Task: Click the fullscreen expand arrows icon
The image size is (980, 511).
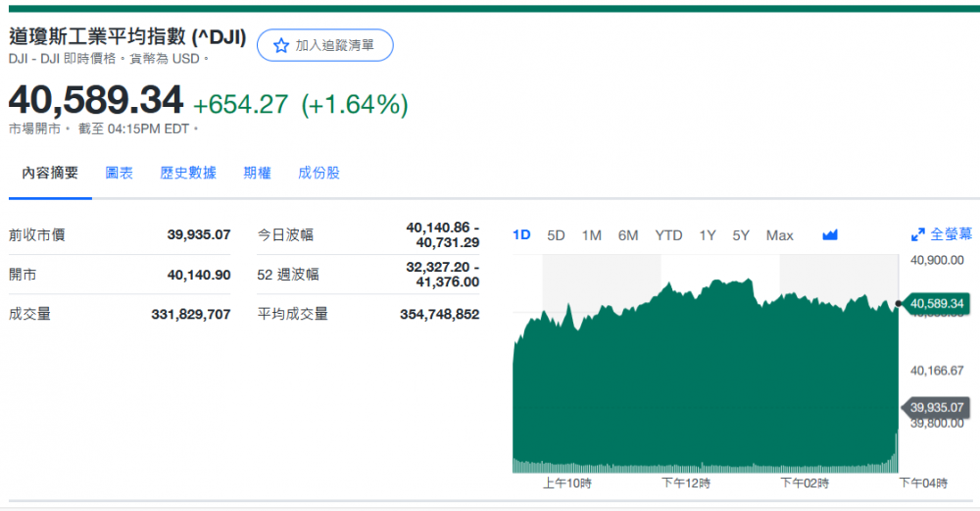Action: (x=918, y=235)
